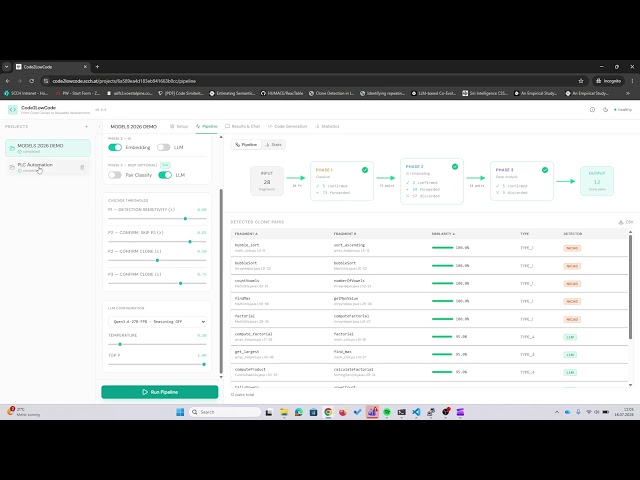Open Visual Studio Code from the taskbar

(x=416, y=412)
